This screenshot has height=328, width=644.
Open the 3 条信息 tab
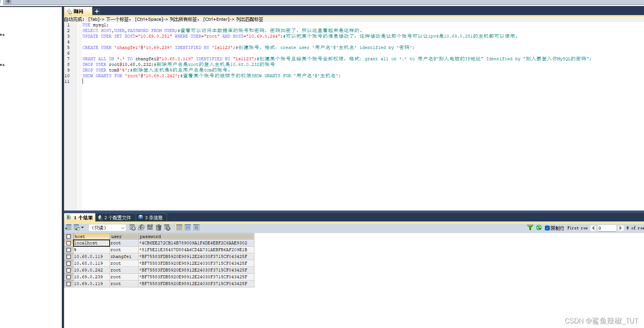151,218
